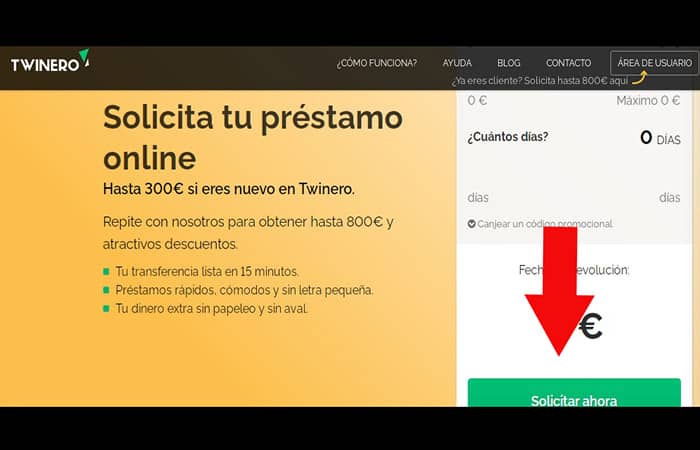Click 'Tu dinero extra sin papeleo y sin aval.'
700x450 pixels.
tap(212, 308)
